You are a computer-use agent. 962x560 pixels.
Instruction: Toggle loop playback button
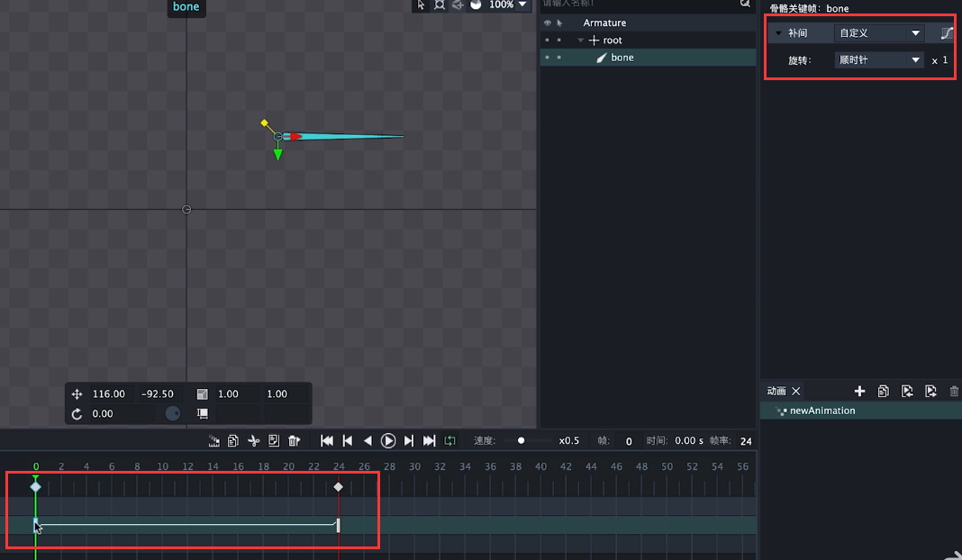click(449, 440)
